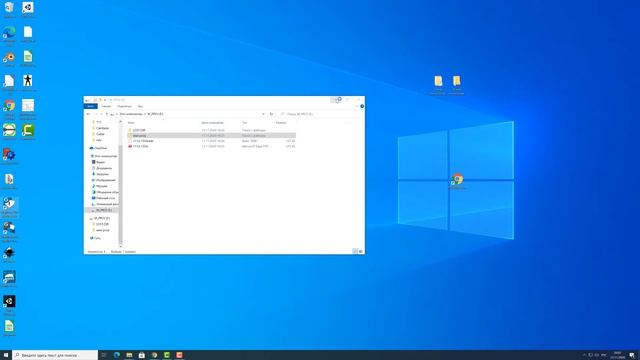Sort files by the Тип column

(x=244, y=122)
